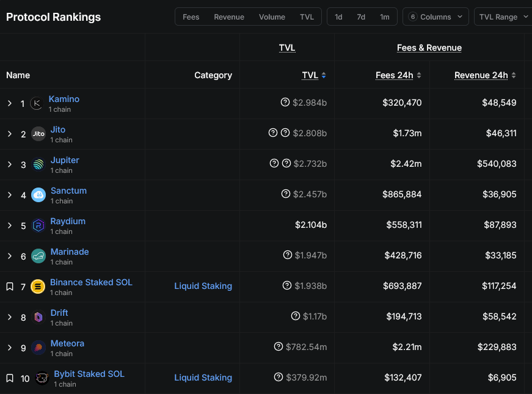Bookmark Bybit Staked SOL
Viewport: 532px width, 394px height.
click(10, 378)
